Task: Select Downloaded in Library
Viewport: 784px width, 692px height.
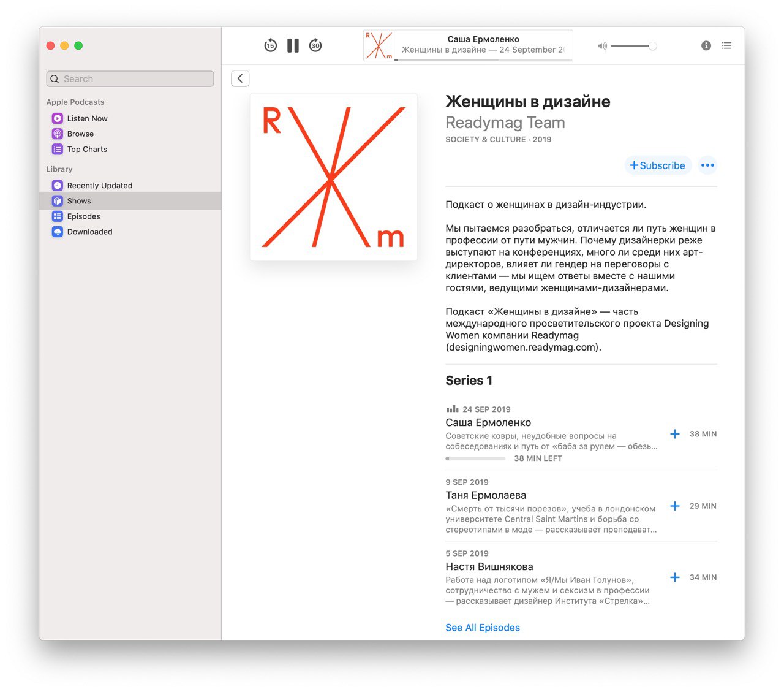Action: pyautogui.click(x=130, y=232)
